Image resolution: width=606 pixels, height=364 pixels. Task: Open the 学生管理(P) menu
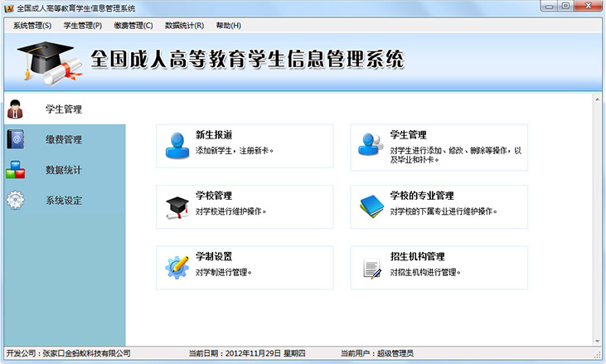[x=83, y=26]
